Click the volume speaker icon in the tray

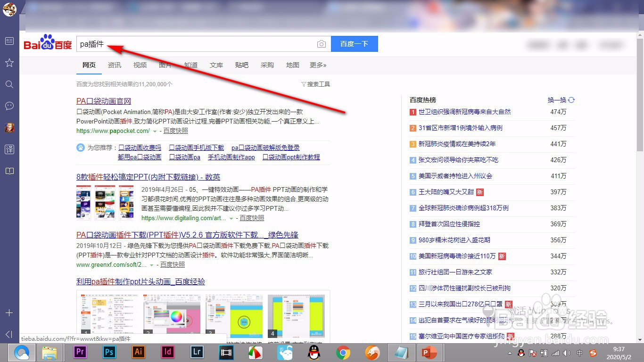(x=567, y=353)
